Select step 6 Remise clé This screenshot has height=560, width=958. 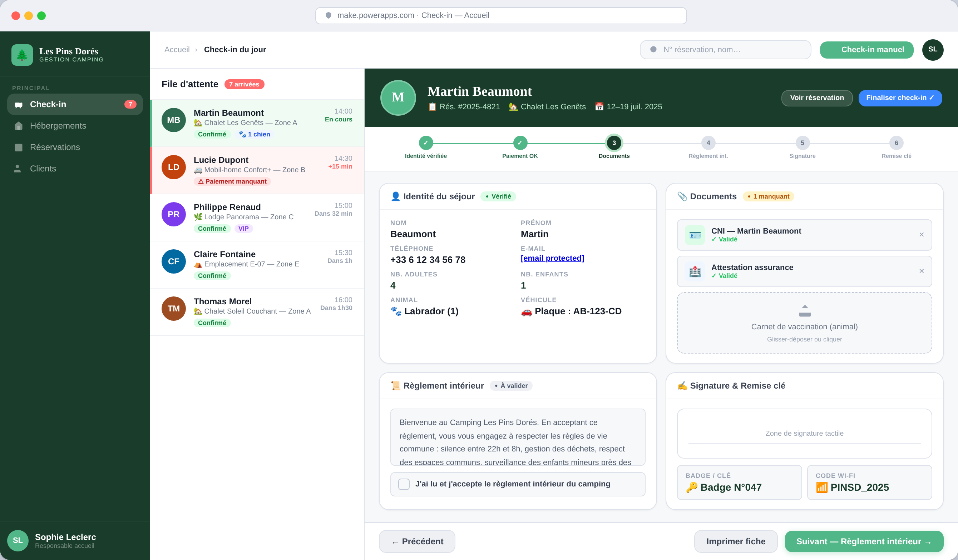[896, 143]
